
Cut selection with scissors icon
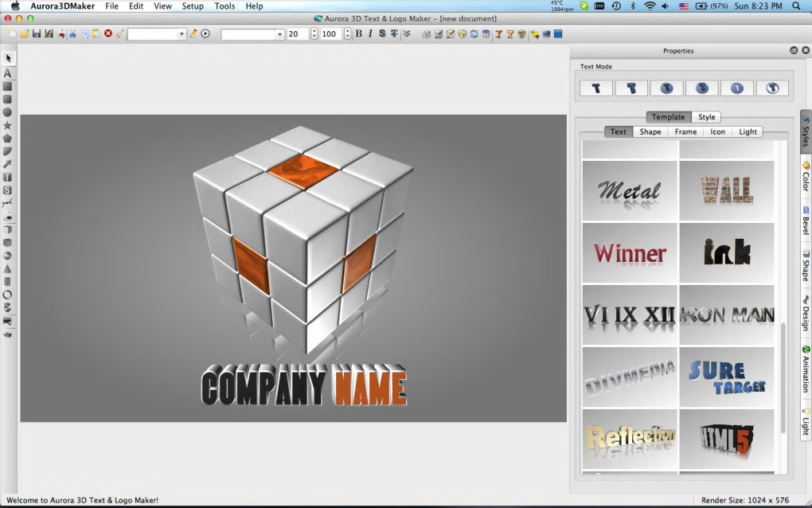pyautogui.click(x=72, y=33)
